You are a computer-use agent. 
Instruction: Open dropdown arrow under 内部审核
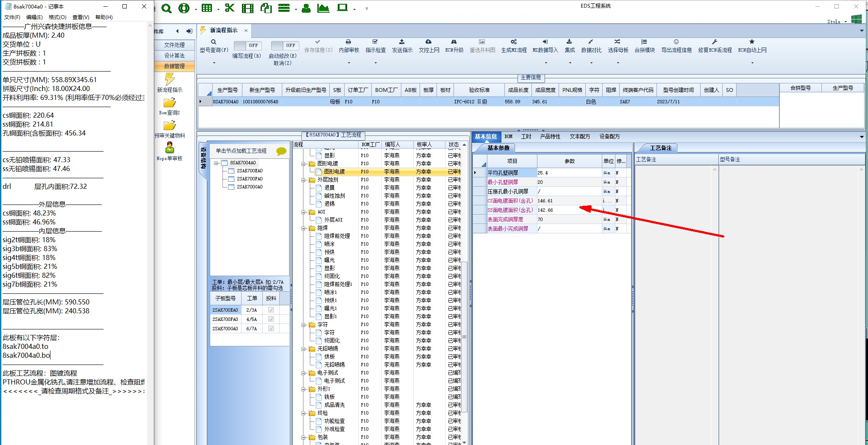click(349, 63)
